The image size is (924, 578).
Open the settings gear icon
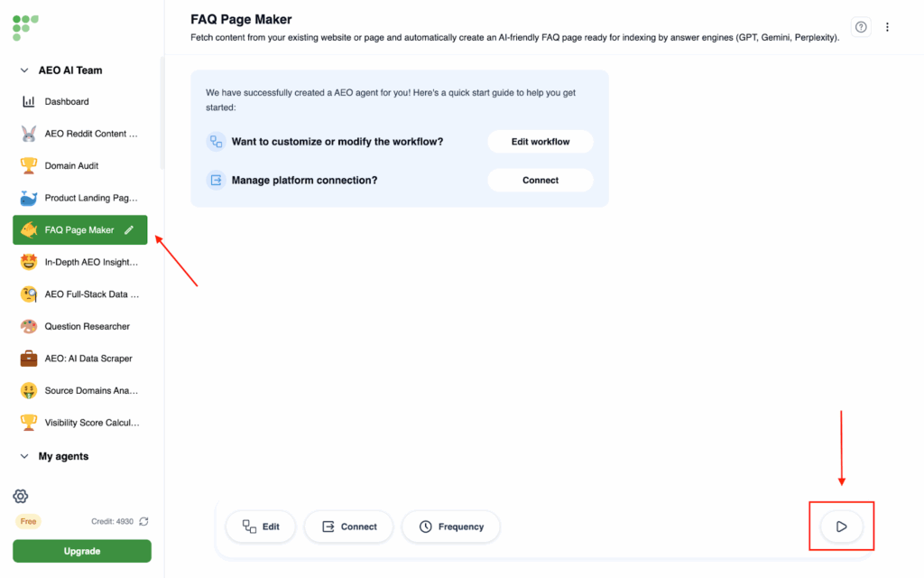coord(21,496)
